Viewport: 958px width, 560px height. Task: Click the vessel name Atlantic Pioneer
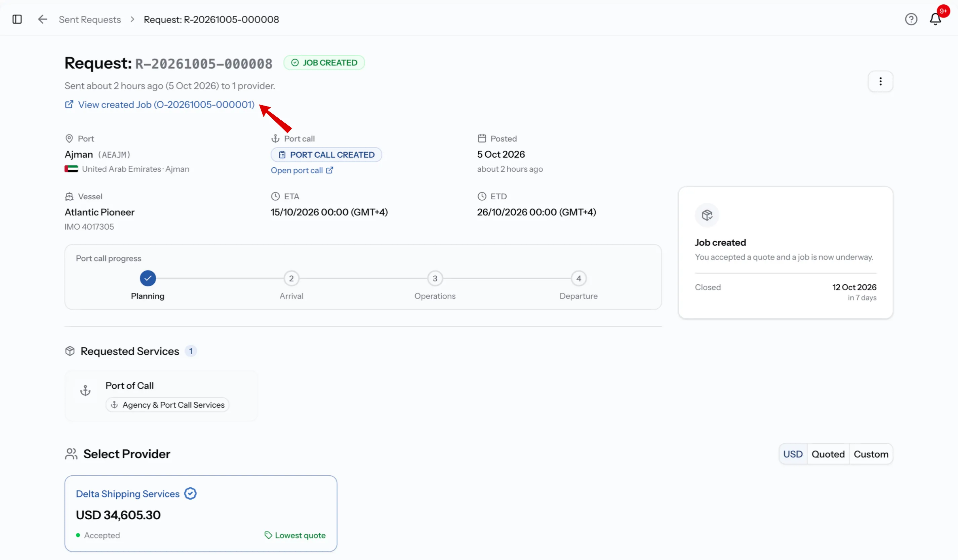(x=99, y=212)
